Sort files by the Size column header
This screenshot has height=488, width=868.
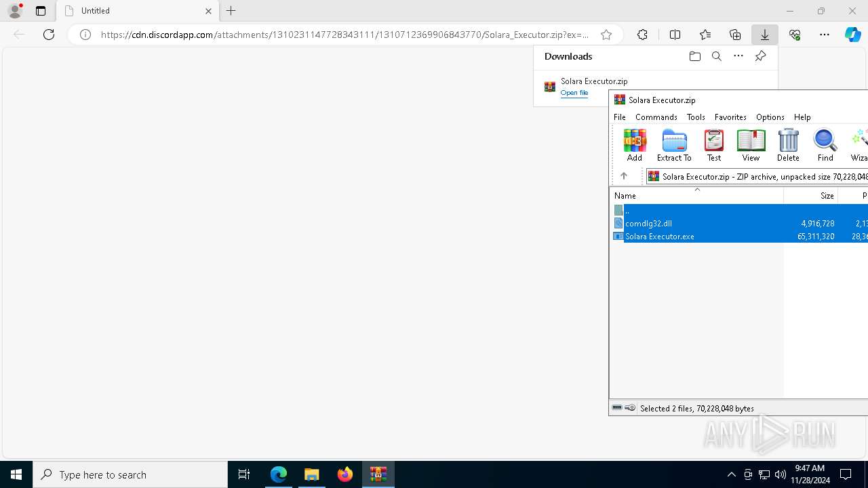tap(811, 195)
